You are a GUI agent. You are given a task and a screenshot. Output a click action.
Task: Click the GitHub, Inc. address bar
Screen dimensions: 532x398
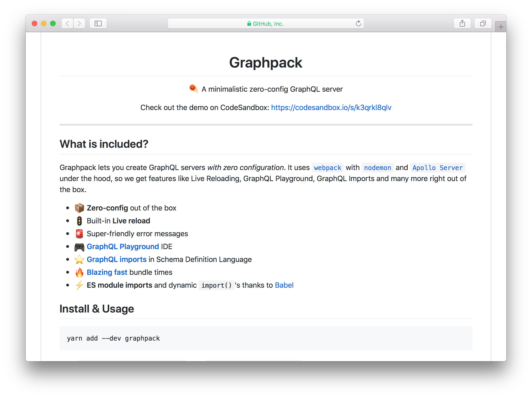tap(266, 23)
